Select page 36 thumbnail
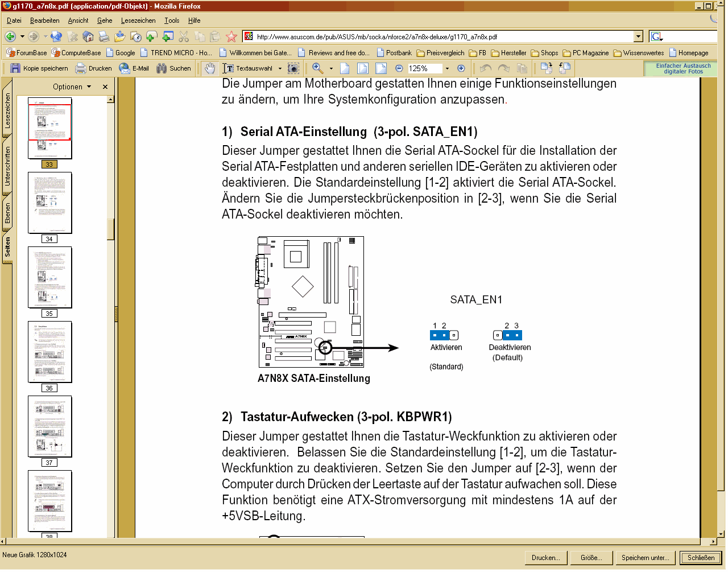The height and width of the screenshot is (572, 728). pyautogui.click(x=50, y=352)
